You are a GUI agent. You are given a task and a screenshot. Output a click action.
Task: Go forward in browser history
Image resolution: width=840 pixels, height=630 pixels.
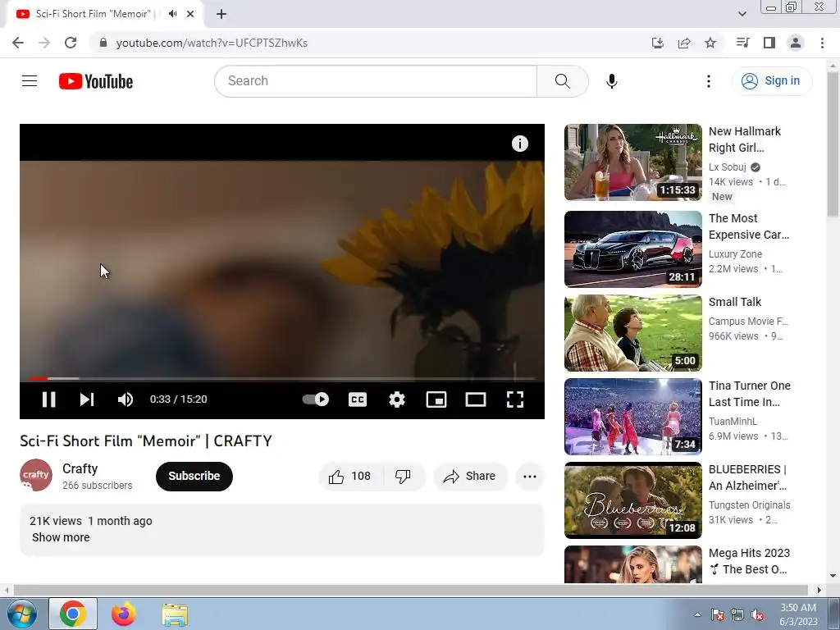point(44,43)
